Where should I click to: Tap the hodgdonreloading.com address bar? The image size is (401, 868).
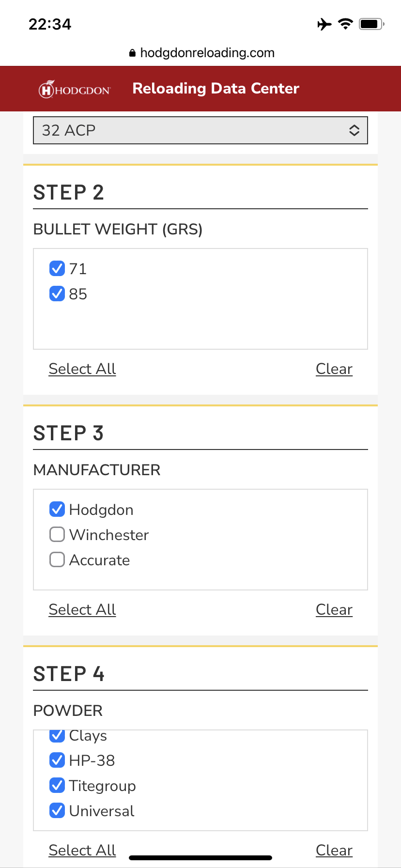coord(202,53)
